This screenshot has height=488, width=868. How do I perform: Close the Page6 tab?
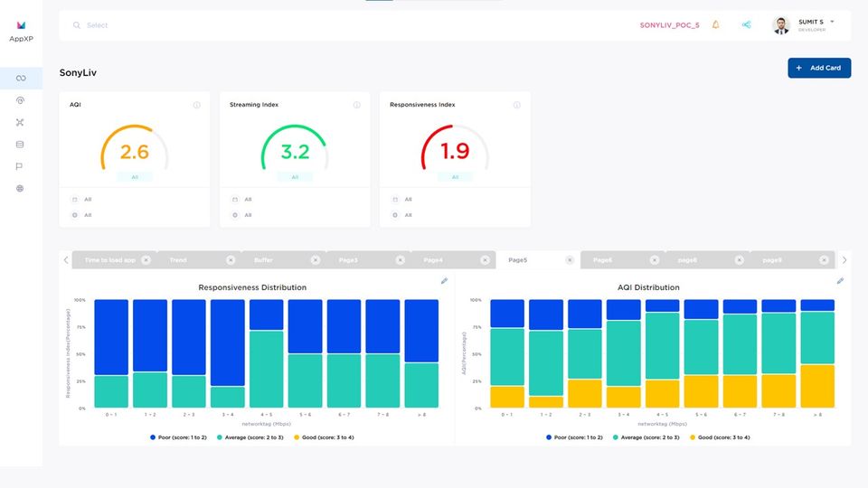pos(654,260)
